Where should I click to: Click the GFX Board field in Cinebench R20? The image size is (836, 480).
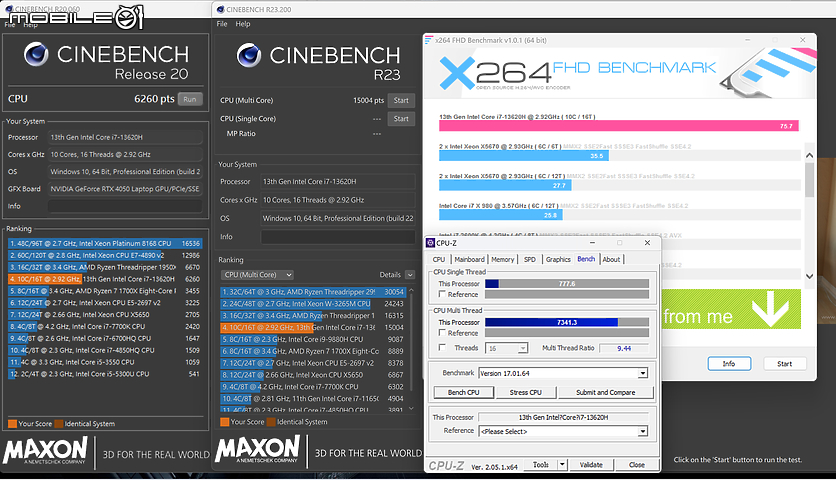[125, 189]
